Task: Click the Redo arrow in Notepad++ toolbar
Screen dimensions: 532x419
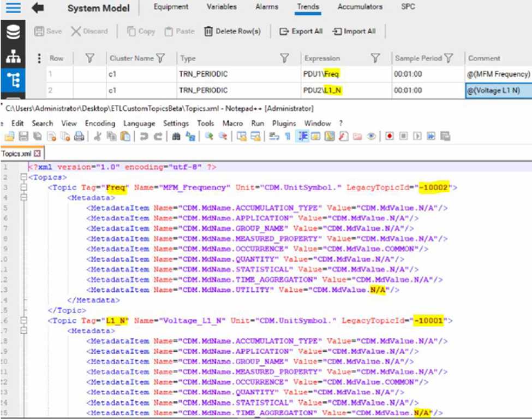Action: [x=158, y=137]
